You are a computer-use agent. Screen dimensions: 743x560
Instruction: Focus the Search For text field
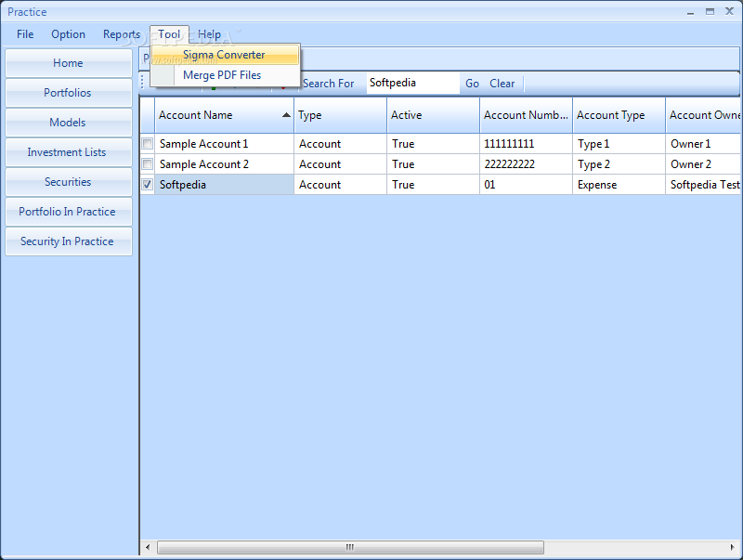412,83
